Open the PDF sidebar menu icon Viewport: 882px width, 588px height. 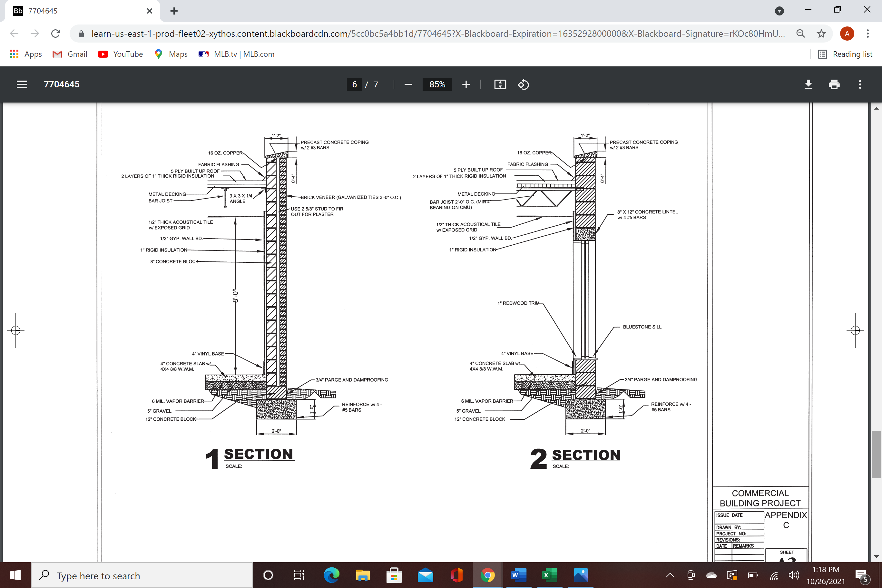[x=22, y=84]
